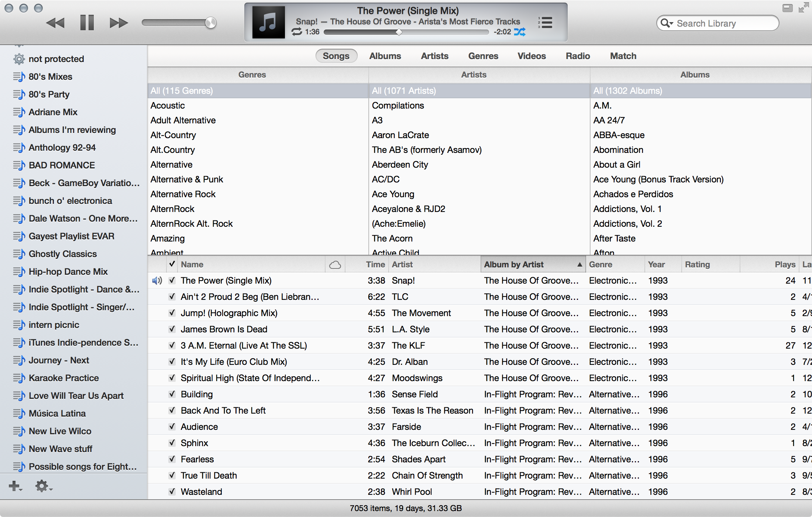Select the Songs tab in the browser
Screen dimensions: 812x517
pyautogui.click(x=336, y=56)
